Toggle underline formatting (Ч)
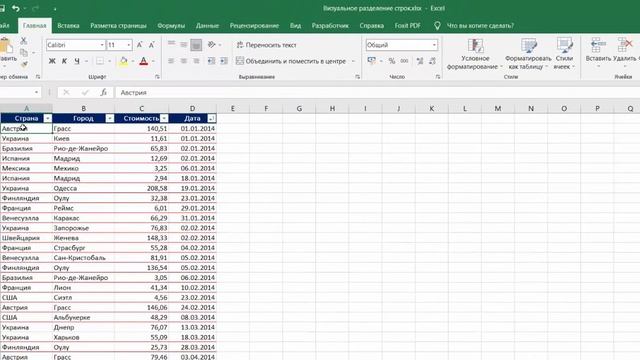Image resolution: width=640 pixels, height=360 pixels. (77, 61)
